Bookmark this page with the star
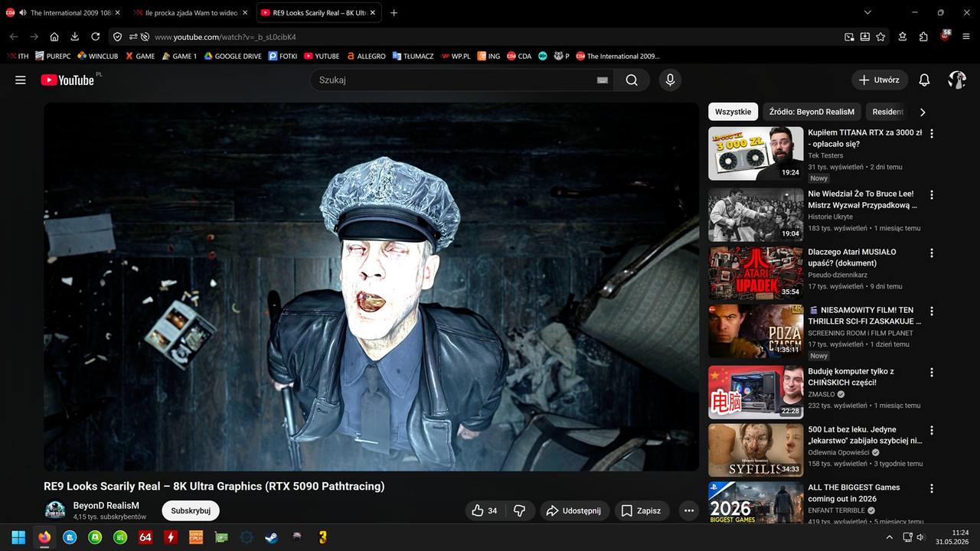The height and width of the screenshot is (551, 980). [880, 37]
